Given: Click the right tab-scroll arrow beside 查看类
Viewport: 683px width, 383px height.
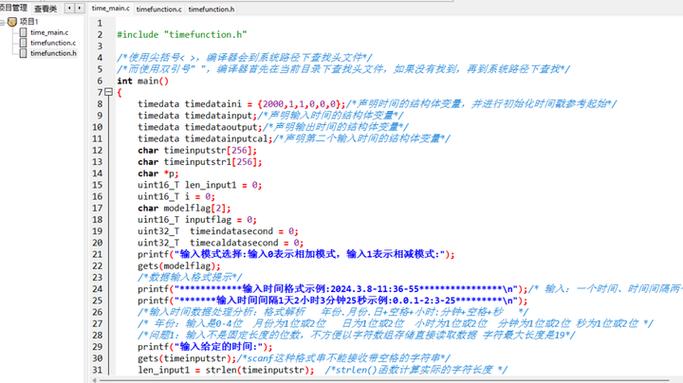Looking at the screenshot, I should pos(79,8).
